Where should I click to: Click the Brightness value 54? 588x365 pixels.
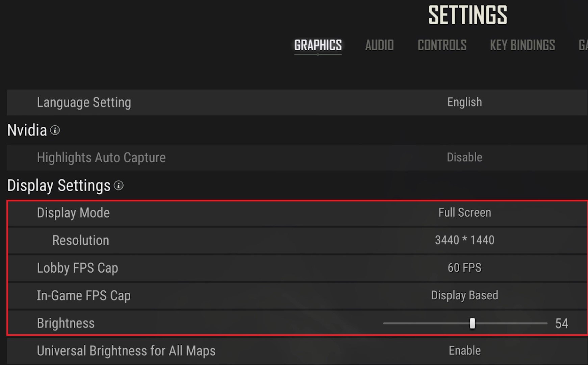point(562,323)
